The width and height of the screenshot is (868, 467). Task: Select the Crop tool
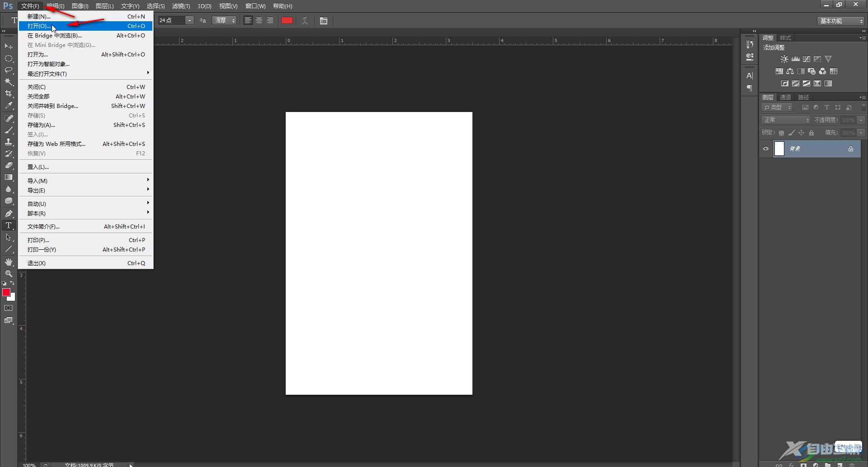tap(9, 93)
